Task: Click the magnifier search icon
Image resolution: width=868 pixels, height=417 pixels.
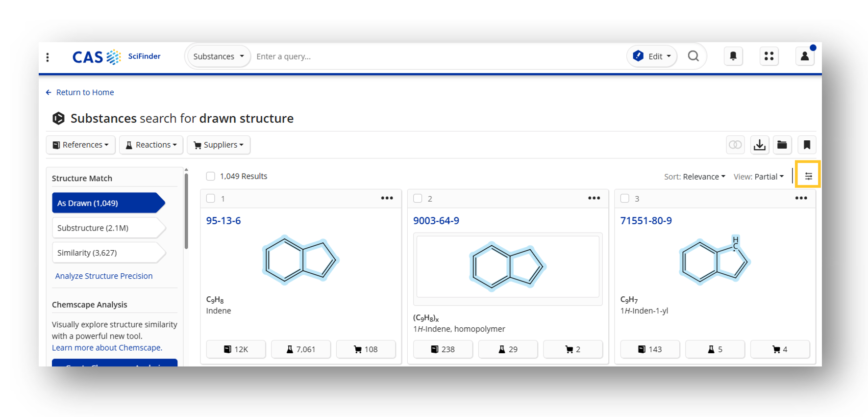Action: (693, 56)
